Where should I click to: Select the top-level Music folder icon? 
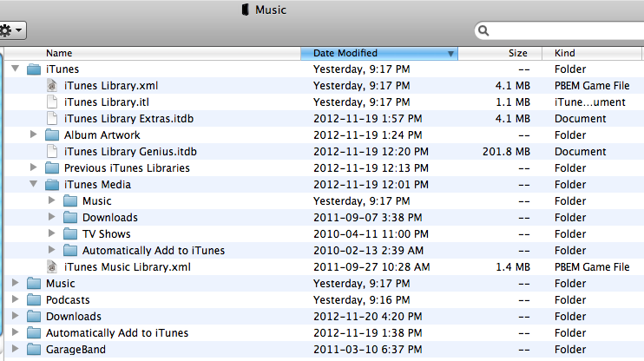click(x=34, y=284)
